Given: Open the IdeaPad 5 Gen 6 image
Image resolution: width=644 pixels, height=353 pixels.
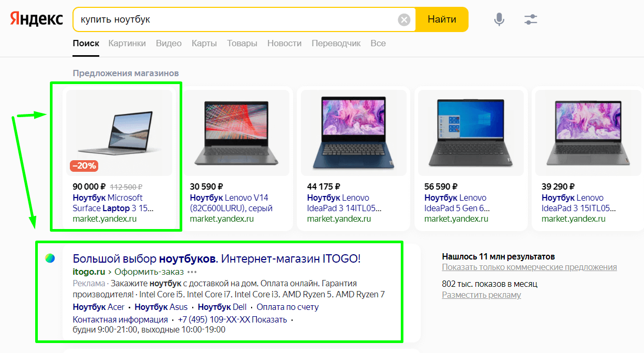Looking at the screenshot, I should coord(471,133).
